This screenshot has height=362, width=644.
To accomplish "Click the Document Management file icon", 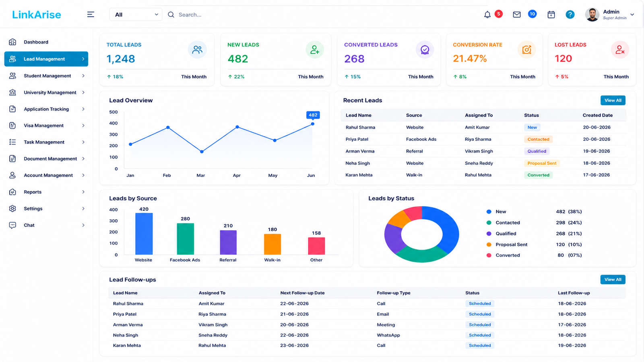I will (12, 158).
